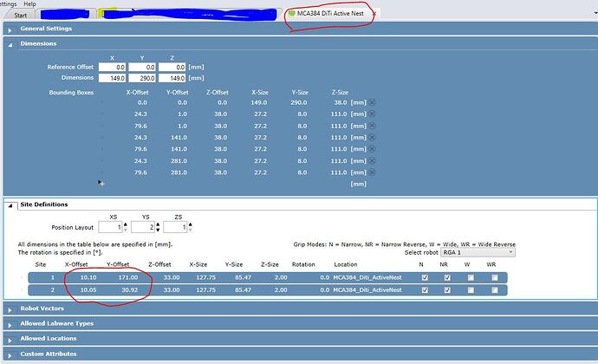Switch to the Start tab

tap(20, 16)
